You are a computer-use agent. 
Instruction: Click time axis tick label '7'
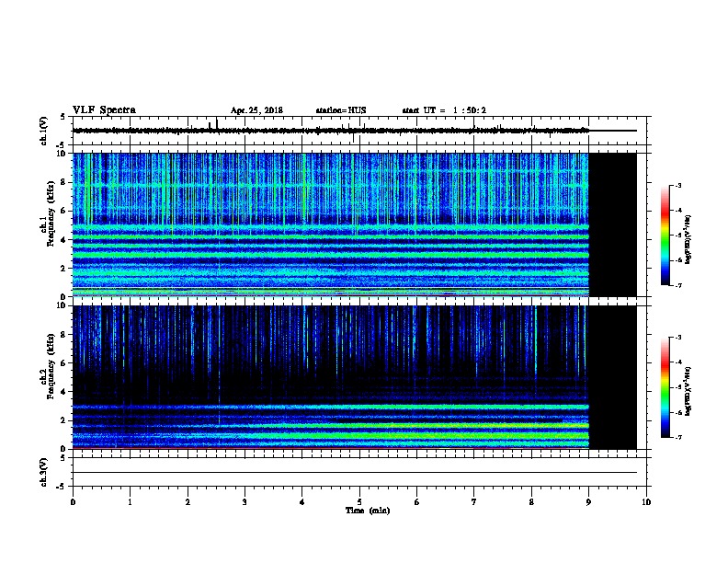tap(474, 501)
